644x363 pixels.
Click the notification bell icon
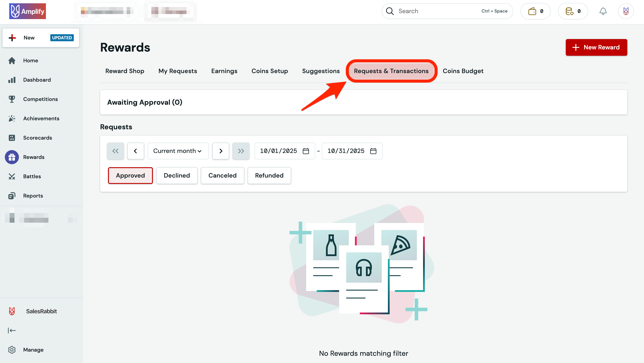coord(603,11)
